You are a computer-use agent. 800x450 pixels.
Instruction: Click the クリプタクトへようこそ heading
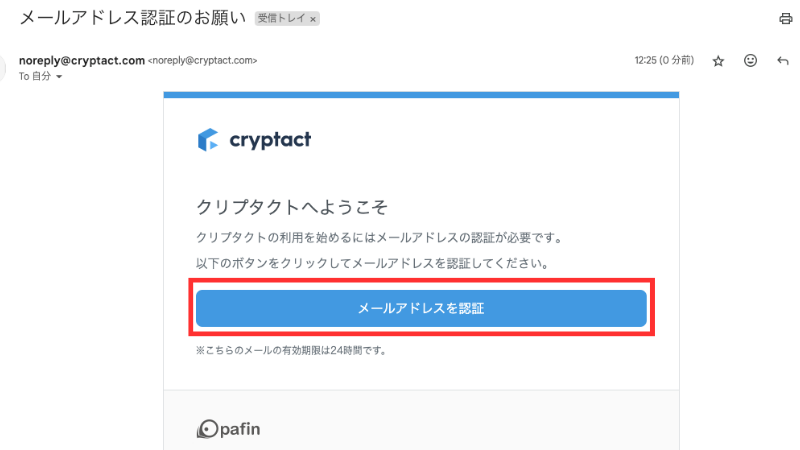291,207
